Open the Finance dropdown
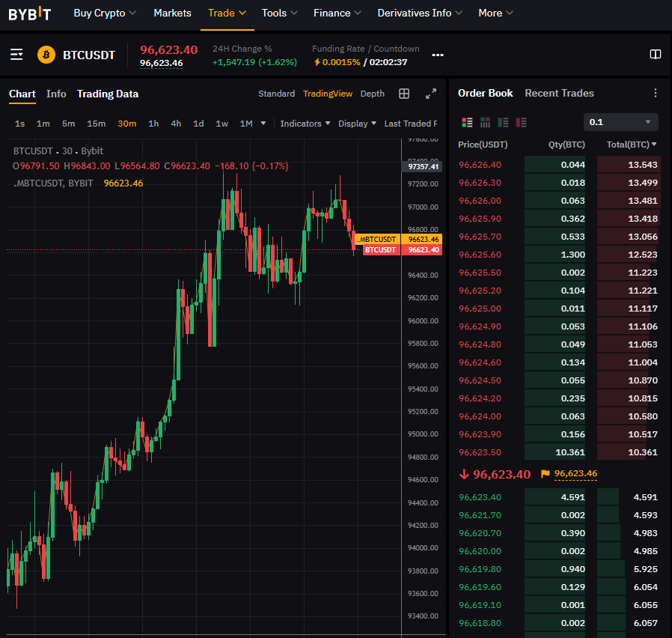Image resolution: width=672 pixels, height=638 pixels. click(x=337, y=13)
